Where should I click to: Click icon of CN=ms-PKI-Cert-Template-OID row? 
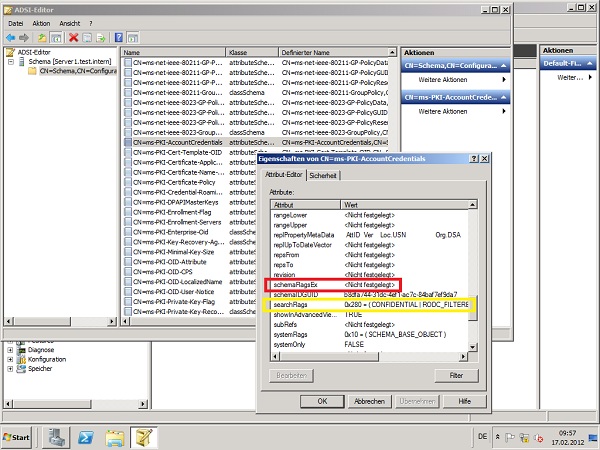(x=128, y=152)
